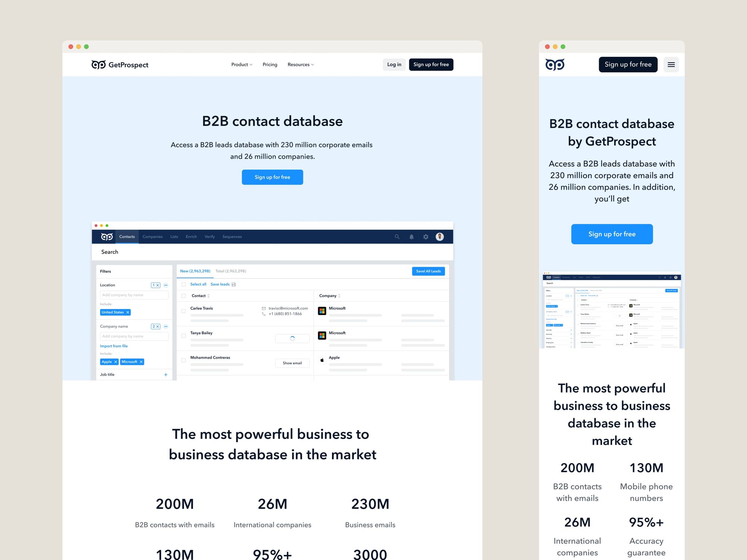Open the notifications bell icon

[411, 237]
